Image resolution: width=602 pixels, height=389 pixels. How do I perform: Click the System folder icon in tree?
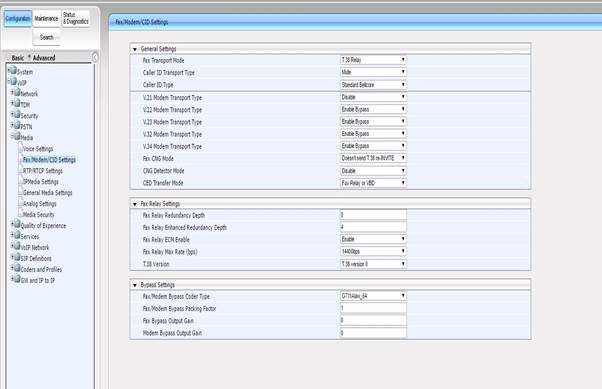coord(13,71)
